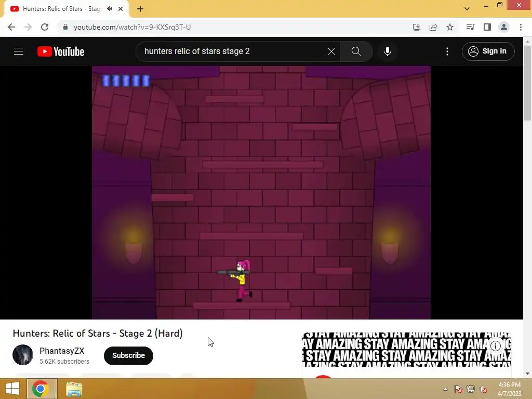Viewport: 532px width, 399px height.
Task: Click the scrollbar down arrow
Action: [x=527, y=374]
